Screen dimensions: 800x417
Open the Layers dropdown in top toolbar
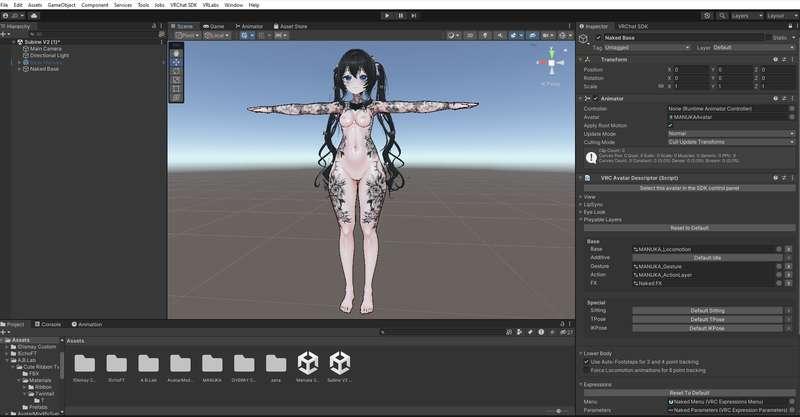coord(747,16)
